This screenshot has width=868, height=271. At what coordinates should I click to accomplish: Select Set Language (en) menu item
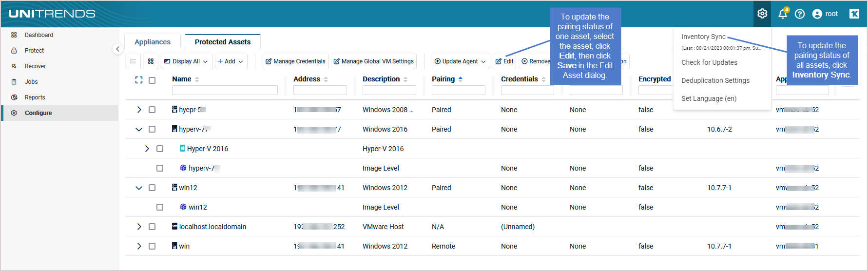pos(709,98)
